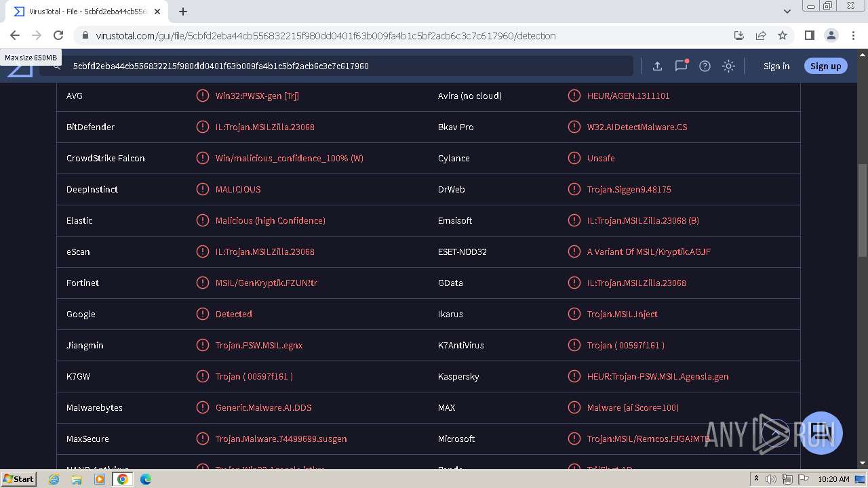The height and width of the screenshot is (488, 868).
Task: Click the Emsisoft vendor name
Action: pos(455,220)
